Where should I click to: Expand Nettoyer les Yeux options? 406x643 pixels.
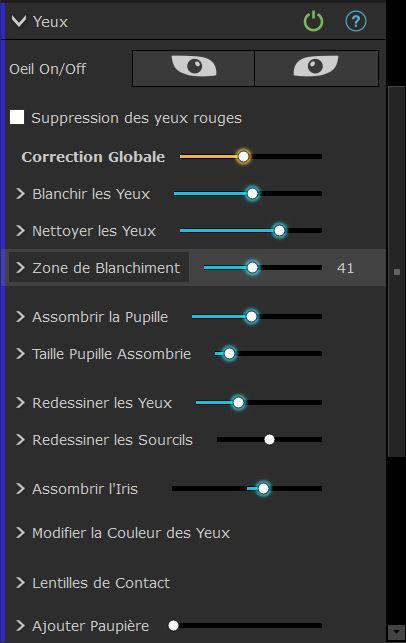(x=20, y=230)
